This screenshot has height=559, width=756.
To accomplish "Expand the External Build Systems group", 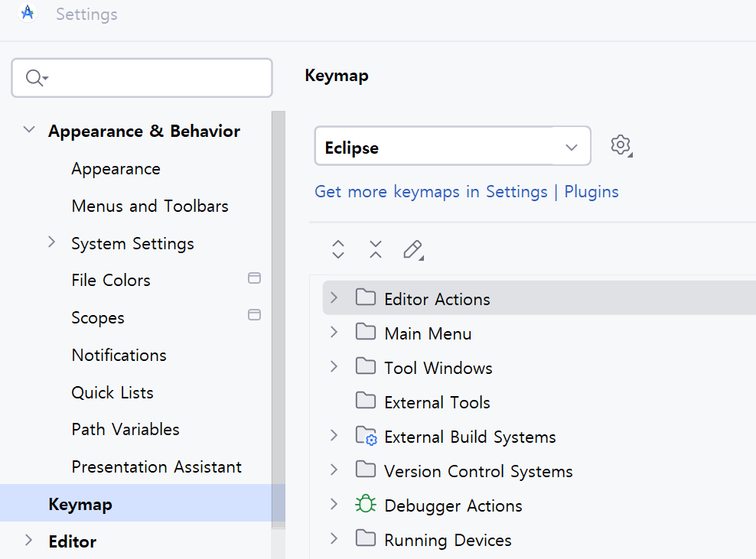I will point(334,436).
